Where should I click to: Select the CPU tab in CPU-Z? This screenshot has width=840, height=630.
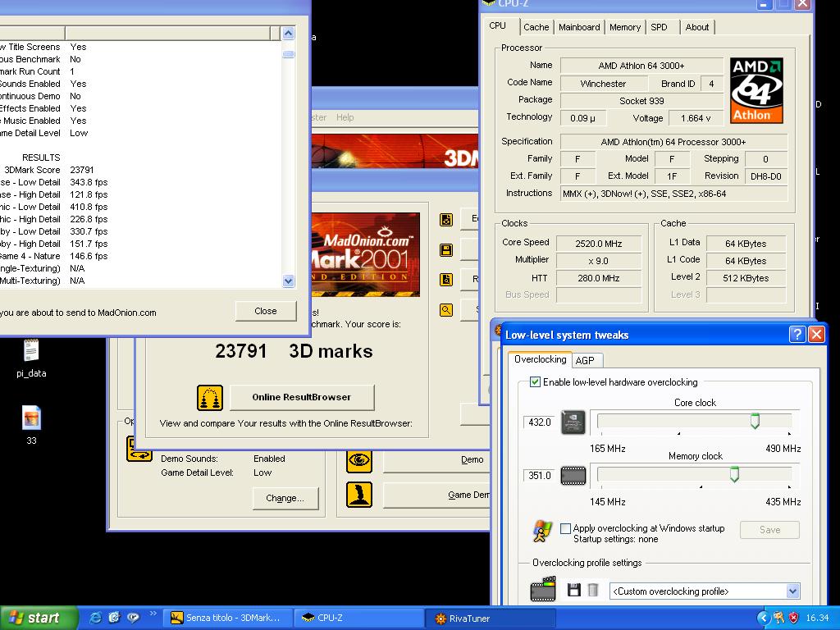(x=497, y=25)
